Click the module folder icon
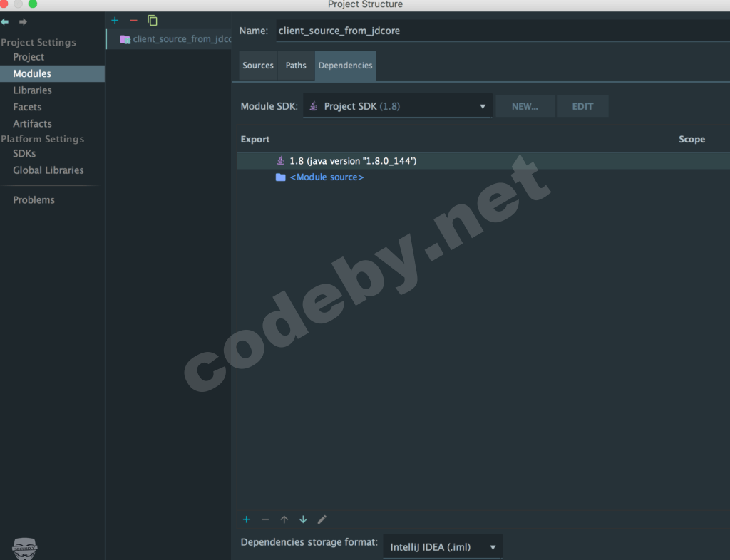 point(125,39)
